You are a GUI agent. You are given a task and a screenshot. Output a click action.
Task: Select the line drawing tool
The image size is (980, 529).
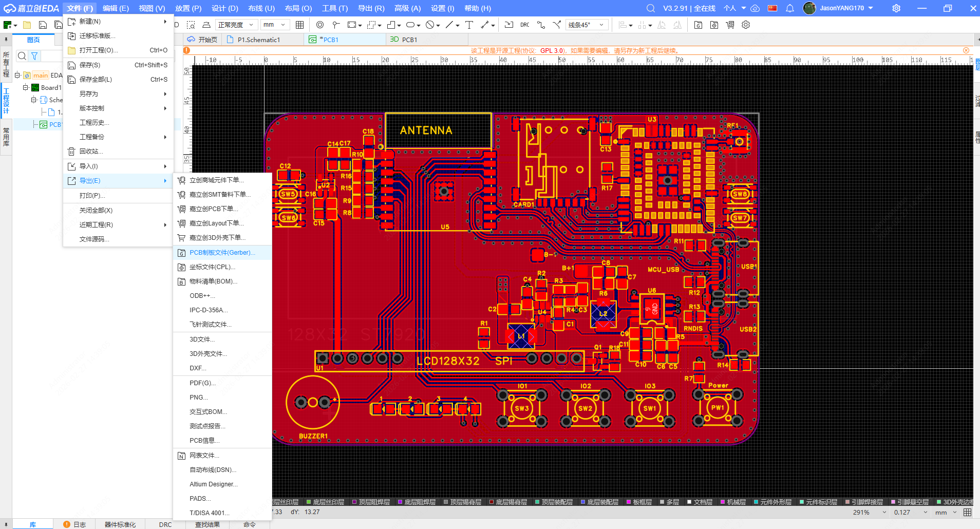[449, 25]
